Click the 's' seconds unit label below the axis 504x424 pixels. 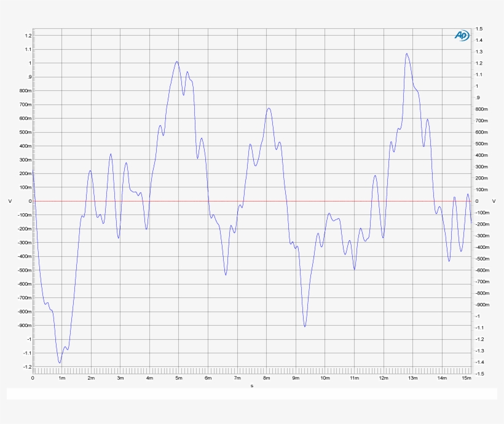click(252, 386)
